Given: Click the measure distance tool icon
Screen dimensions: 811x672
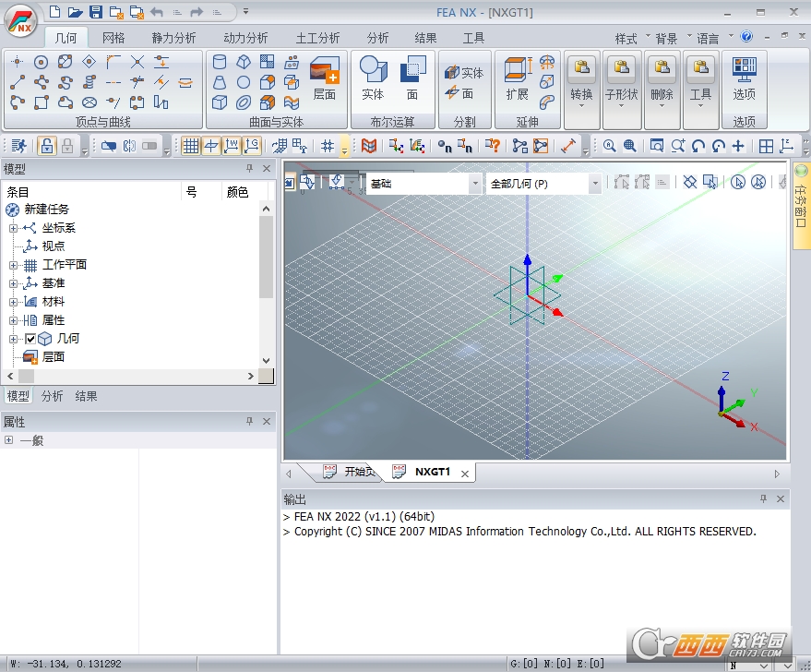Looking at the screenshot, I should (x=568, y=146).
